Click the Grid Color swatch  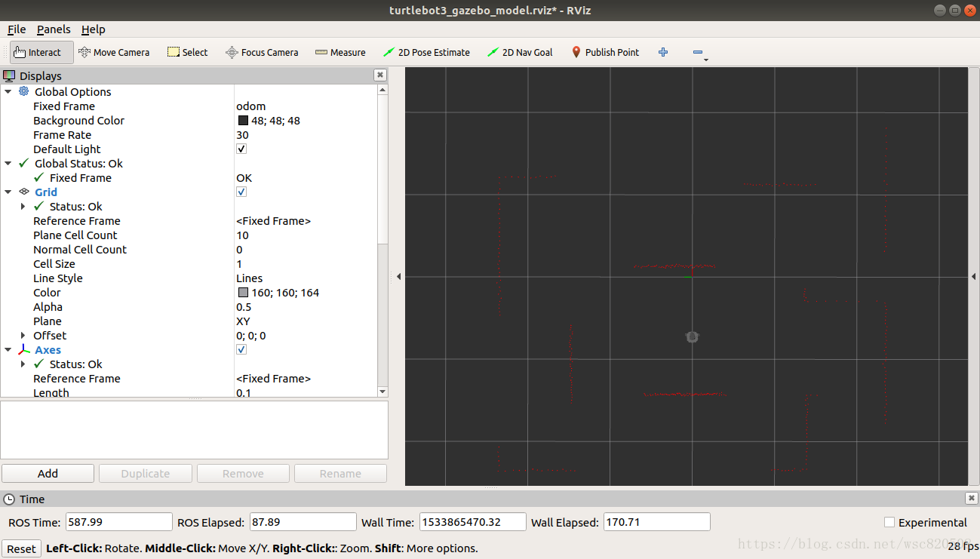coord(243,293)
